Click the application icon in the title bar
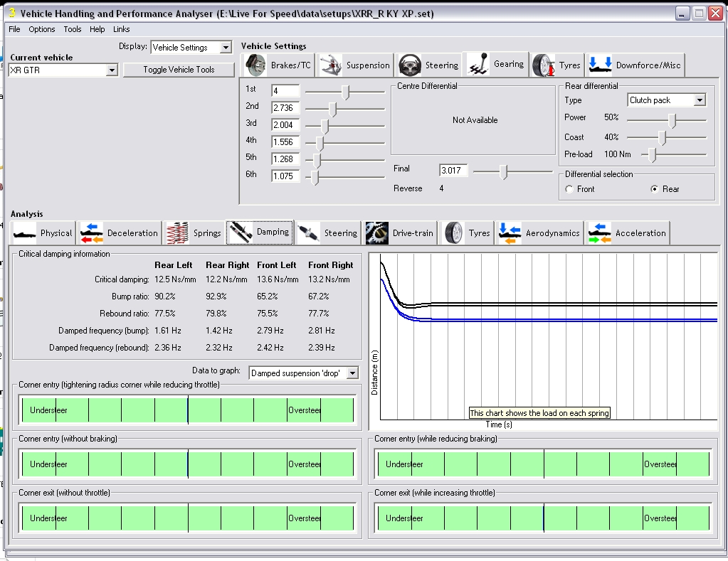This screenshot has height=561, width=728. (x=12, y=13)
